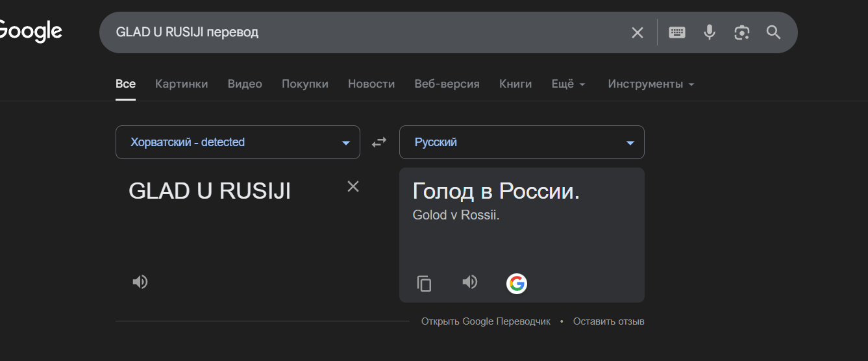868x361 pixels.
Task: Copy the Russian translation to clipboard
Action: (x=425, y=283)
